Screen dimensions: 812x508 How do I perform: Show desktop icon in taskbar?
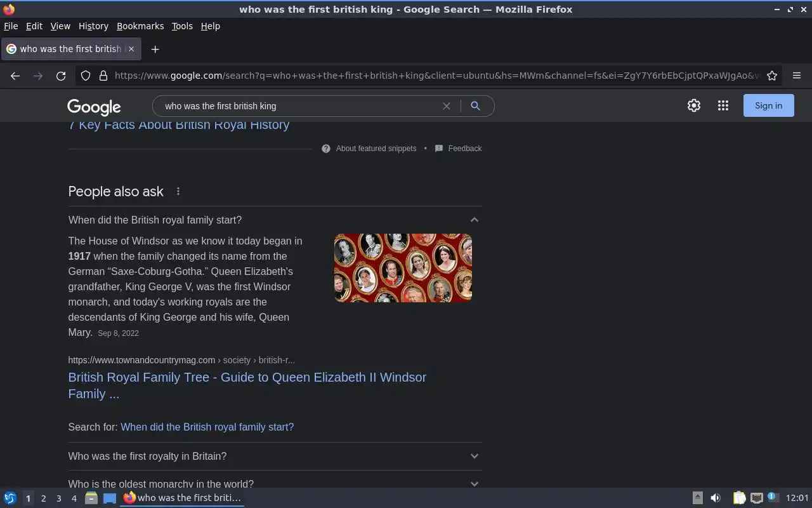tap(110, 498)
